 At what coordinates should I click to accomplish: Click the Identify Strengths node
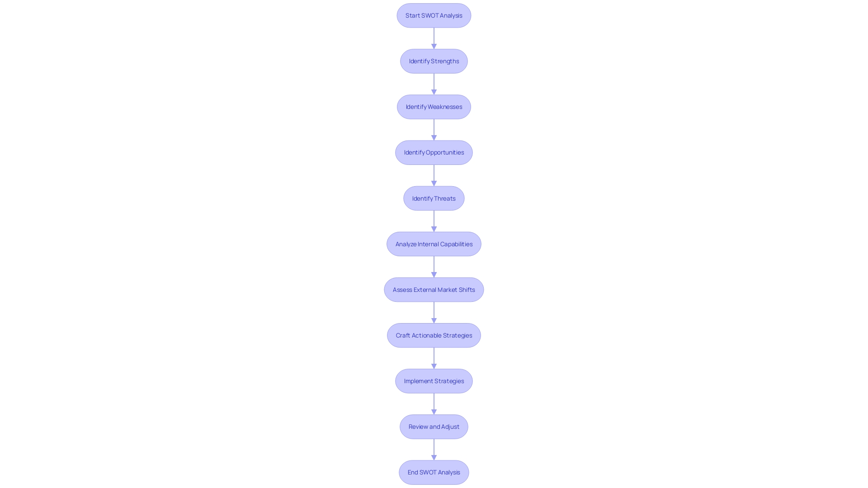[x=434, y=61]
